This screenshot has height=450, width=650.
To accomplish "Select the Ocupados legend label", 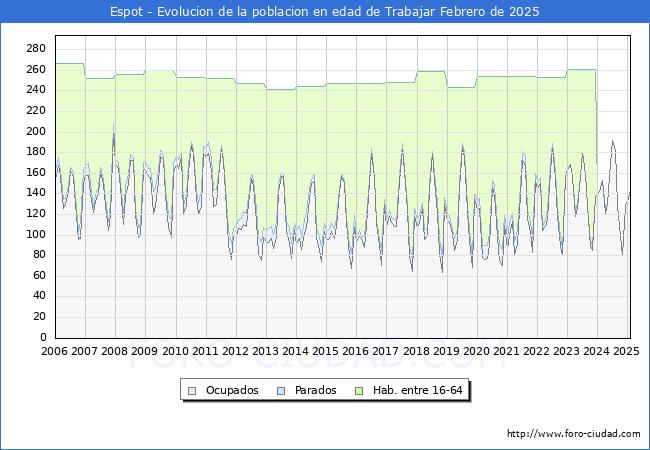I will pyautogui.click(x=232, y=390).
